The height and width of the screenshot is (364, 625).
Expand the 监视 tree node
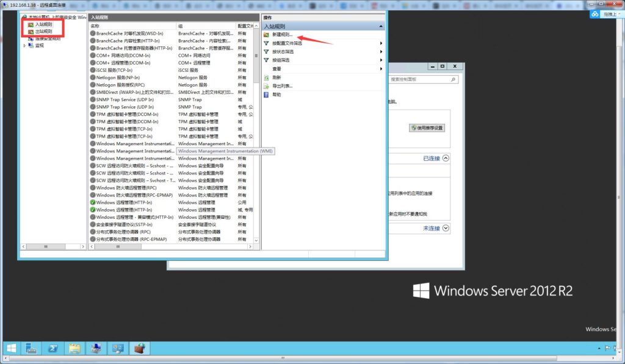(25, 46)
